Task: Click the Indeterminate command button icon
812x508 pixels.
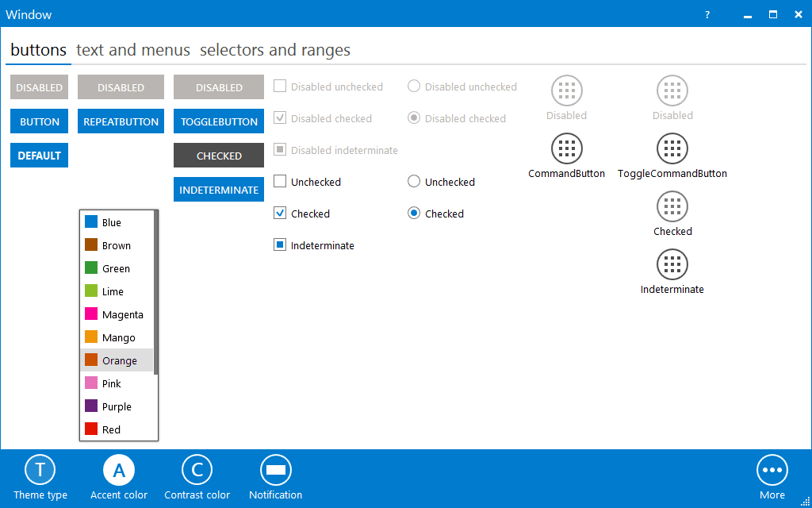Action: pos(672,264)
